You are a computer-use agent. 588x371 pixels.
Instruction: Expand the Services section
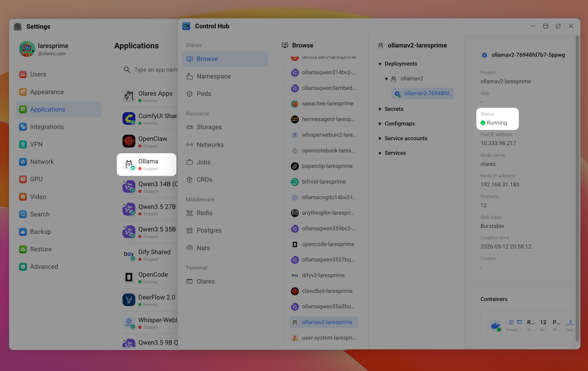(x=380, y=153)
